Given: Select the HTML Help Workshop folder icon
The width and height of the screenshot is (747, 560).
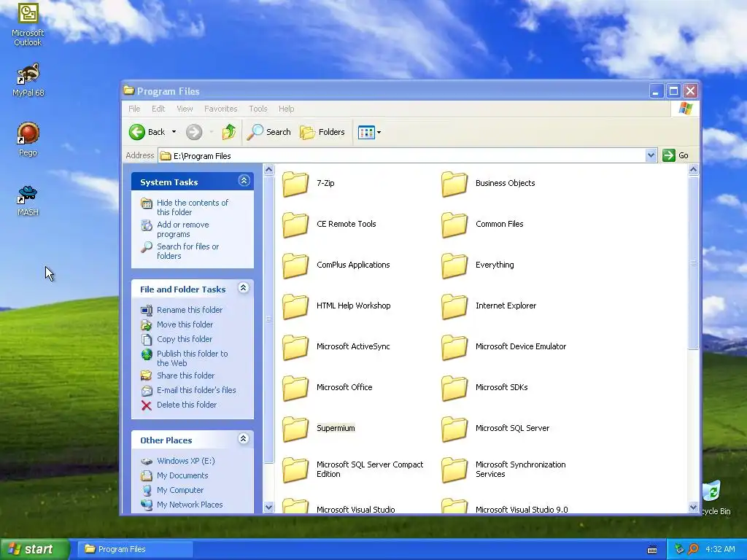Looking at the screenshot, I should pyautogui.click(x=295, y=306).
